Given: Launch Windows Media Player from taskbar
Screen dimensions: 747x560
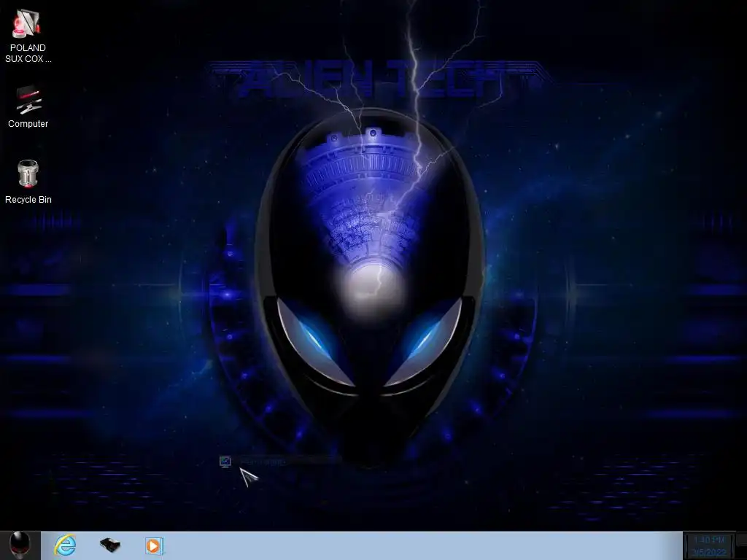Looking at the screenshot, I should [x=155, y=545].
